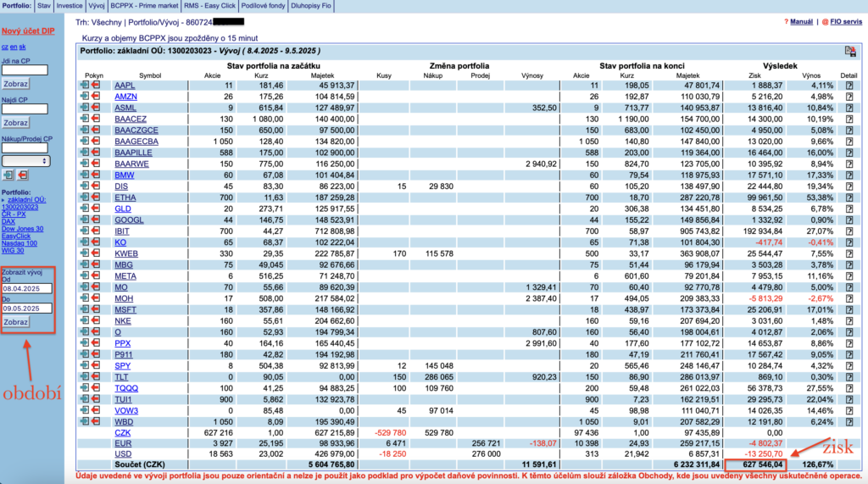This screenshot has width=868, height=484.
Task: Select the Nasdaq 100 portfolio link
Action: coord(19,243)
